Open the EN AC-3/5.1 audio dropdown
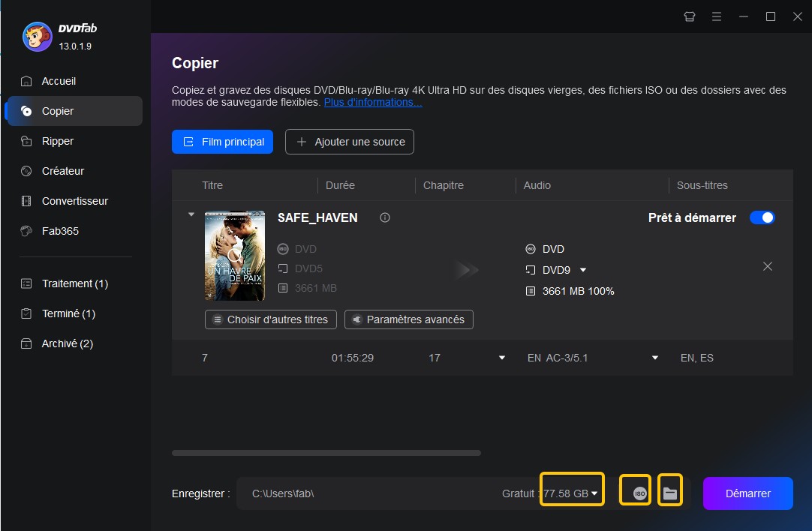 pyautogui.click(x=655, y=358)
